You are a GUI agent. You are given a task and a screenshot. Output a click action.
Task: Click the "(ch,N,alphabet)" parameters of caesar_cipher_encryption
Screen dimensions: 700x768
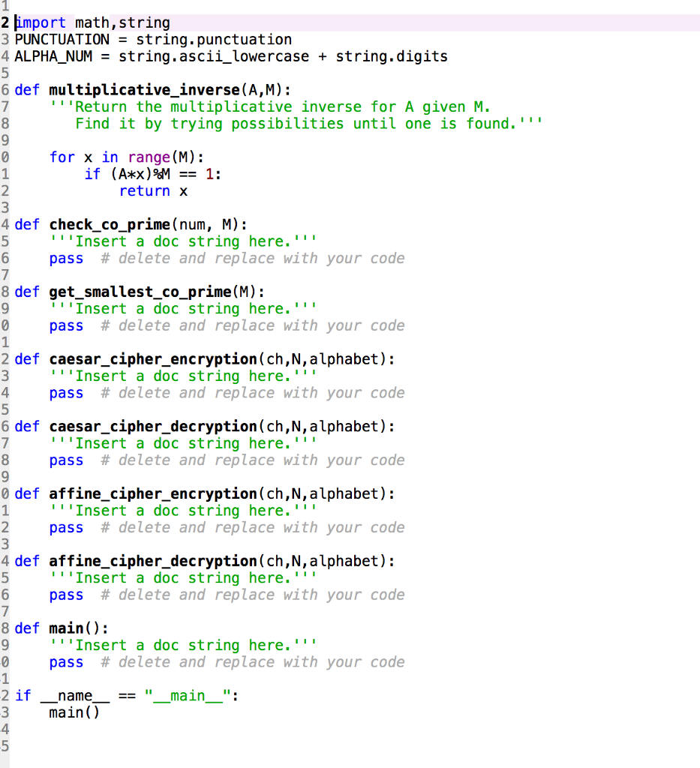(323, 359)
